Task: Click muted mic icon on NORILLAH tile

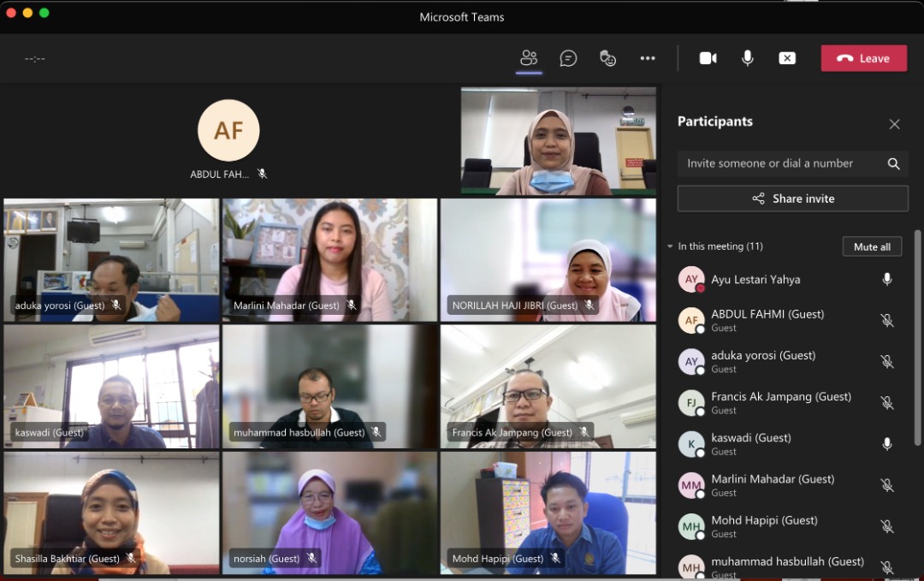Action: tap(589, 305)
